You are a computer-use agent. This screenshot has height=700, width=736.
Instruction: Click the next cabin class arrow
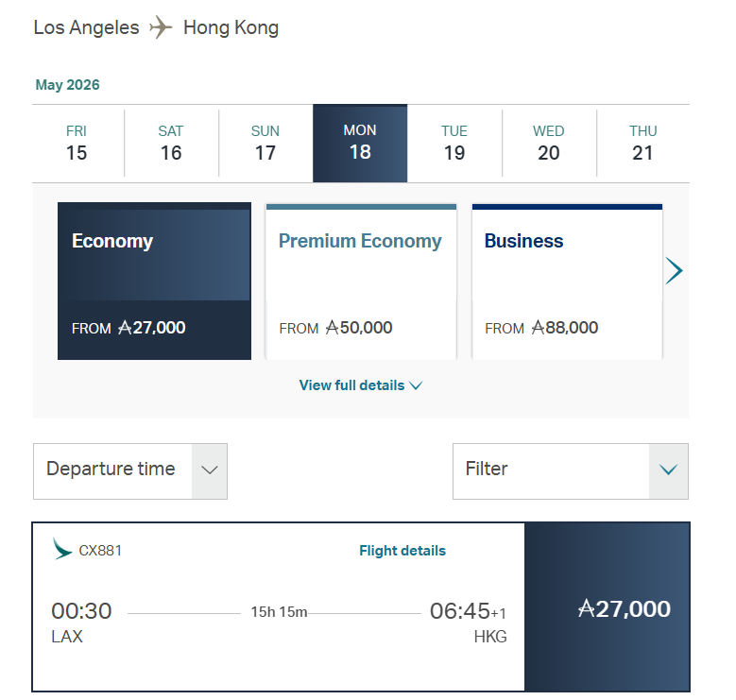[674, 271]
